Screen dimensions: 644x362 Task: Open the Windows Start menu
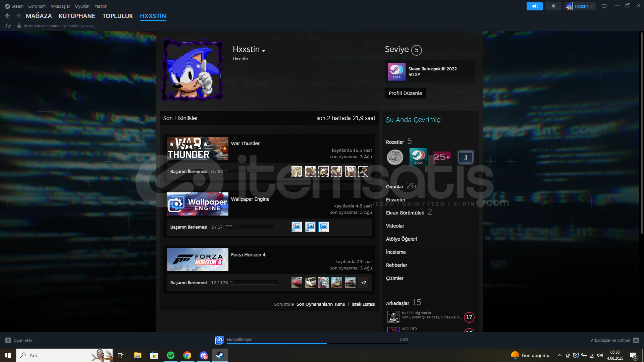point(8,355)
